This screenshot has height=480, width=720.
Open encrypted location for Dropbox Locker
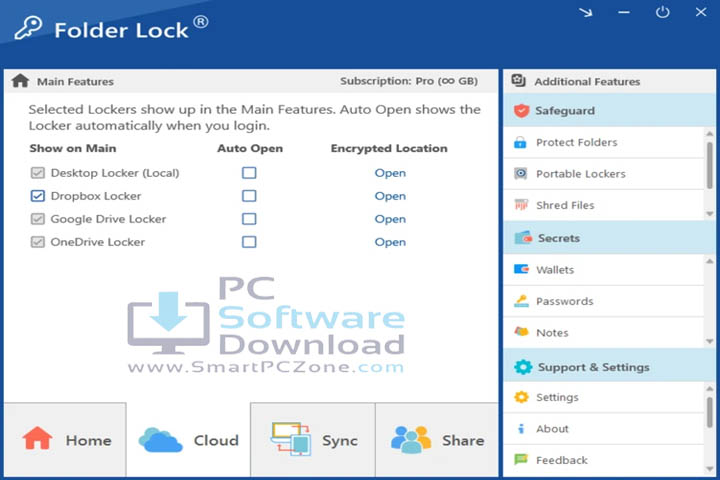coord(390,196)
